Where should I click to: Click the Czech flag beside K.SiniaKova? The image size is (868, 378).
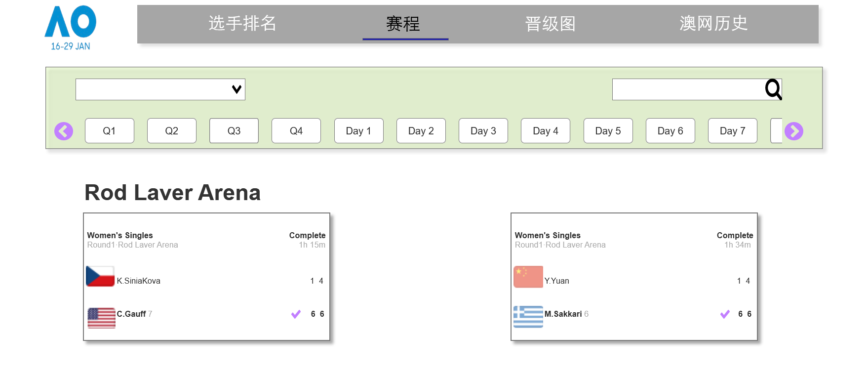(100, 276)
